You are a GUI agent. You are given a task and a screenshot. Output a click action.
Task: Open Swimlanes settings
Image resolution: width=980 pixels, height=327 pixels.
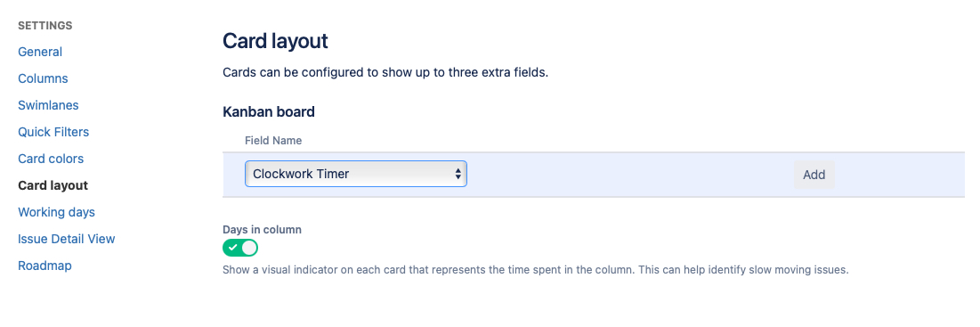click(48, 105)
